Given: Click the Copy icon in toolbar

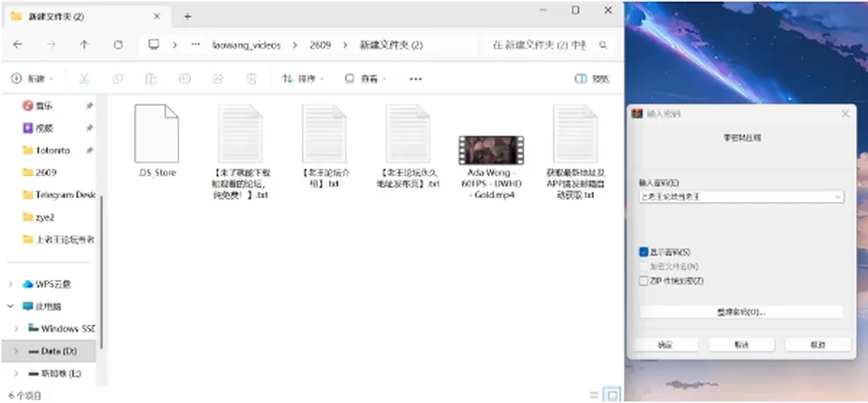Looking at the screenshot, I should coord(118,80).
